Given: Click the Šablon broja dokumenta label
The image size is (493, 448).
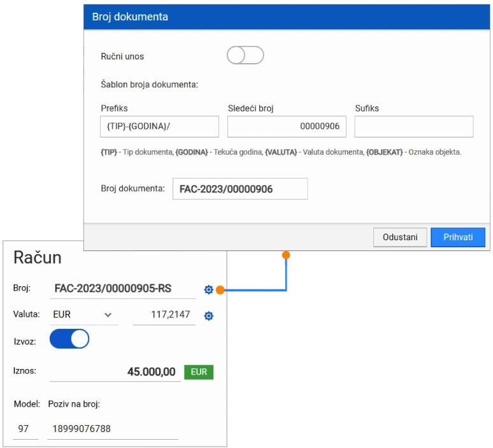Looking at the screenshot, I should click(149, 85).
